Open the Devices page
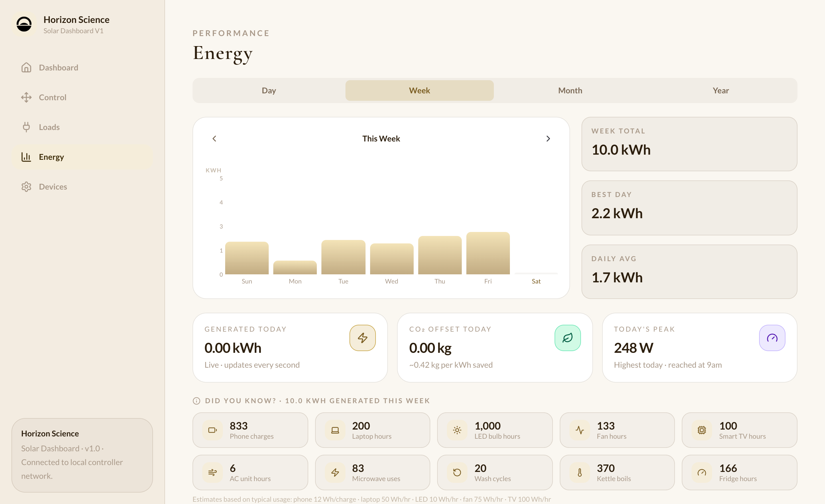Viewport: 825px width, 504px height. [82, 187]
